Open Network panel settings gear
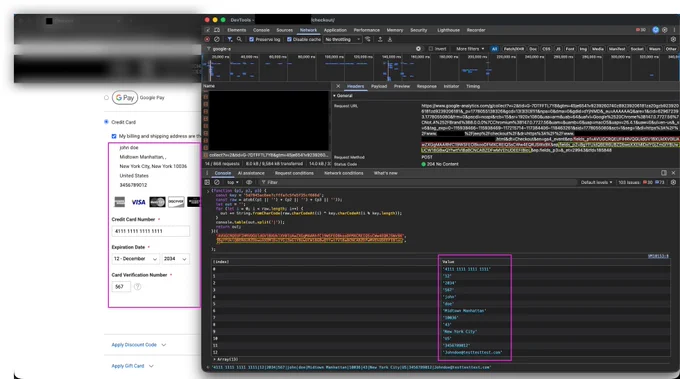This screenshot has width=680, height=379. pyautogui.click(x=673, y=39)
